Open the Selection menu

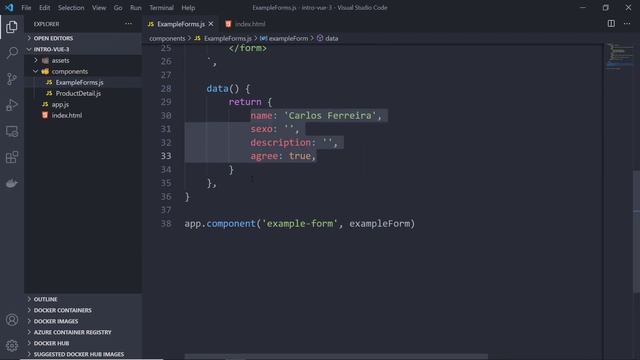point(71,8)
